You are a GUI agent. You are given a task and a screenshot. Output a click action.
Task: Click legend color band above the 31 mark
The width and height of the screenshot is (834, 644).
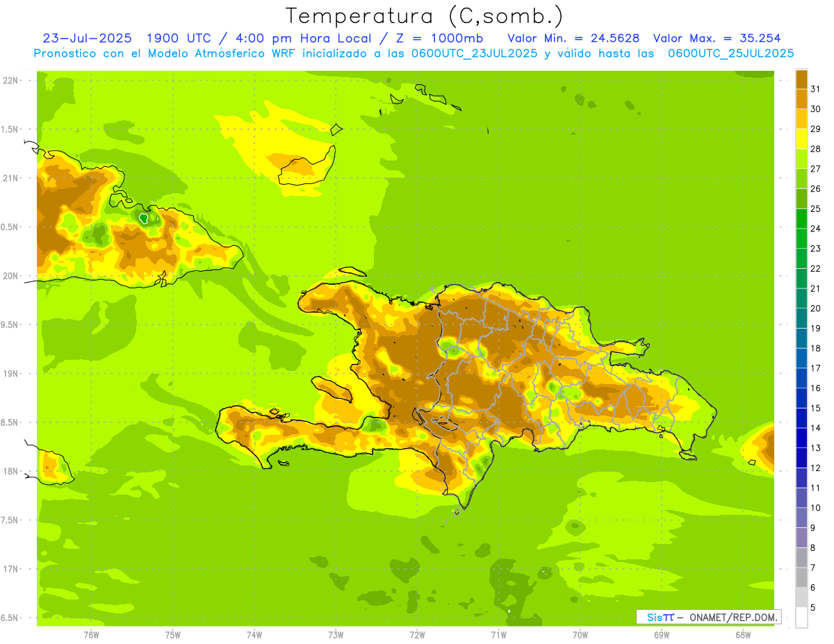(x=801, y=79)
